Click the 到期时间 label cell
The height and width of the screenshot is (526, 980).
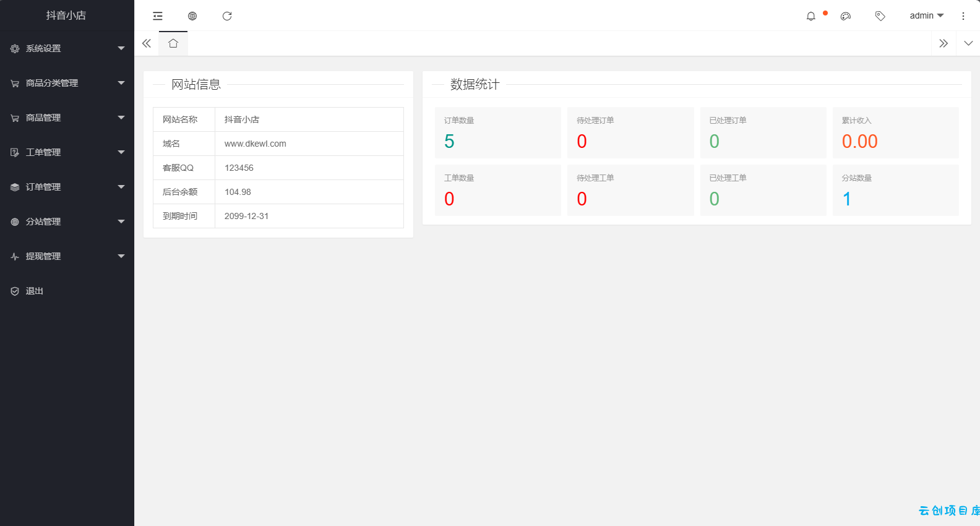[184, 216]
